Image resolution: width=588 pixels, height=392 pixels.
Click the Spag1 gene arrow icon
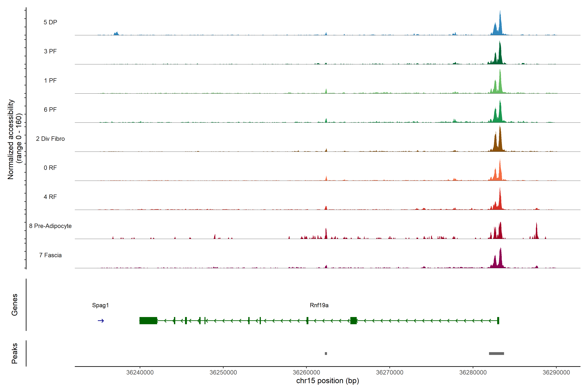101,321
